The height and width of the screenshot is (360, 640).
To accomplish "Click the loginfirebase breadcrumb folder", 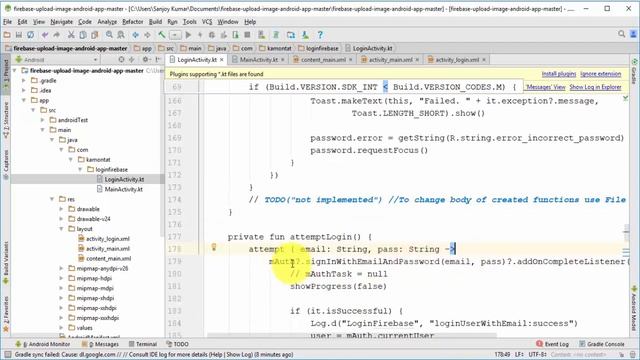I will click(318, 48).
